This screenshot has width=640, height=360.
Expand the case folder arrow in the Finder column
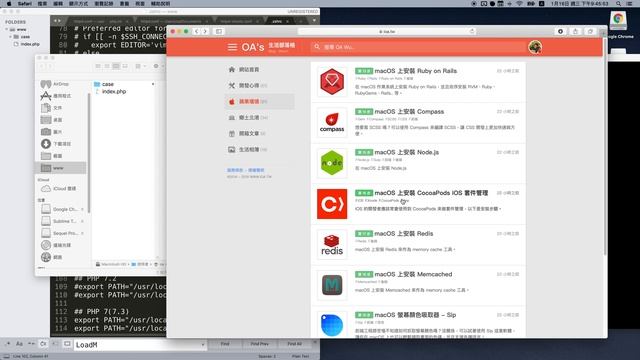coord(153,84)
